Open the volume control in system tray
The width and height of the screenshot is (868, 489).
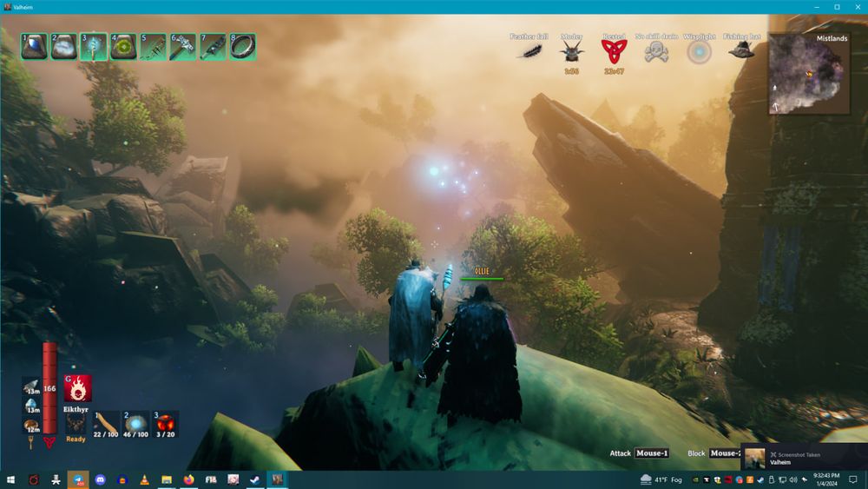pyautogui.click(x=793, y=479)
